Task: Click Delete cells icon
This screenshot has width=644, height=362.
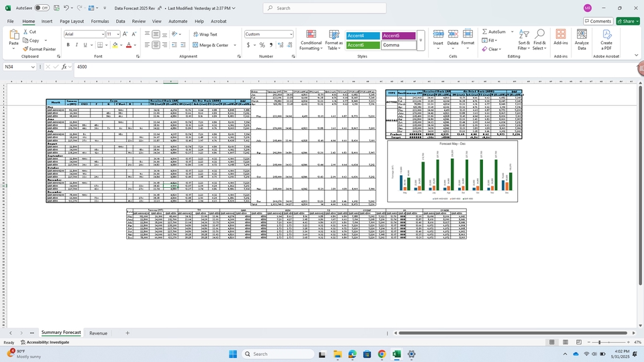Action: 453,34
